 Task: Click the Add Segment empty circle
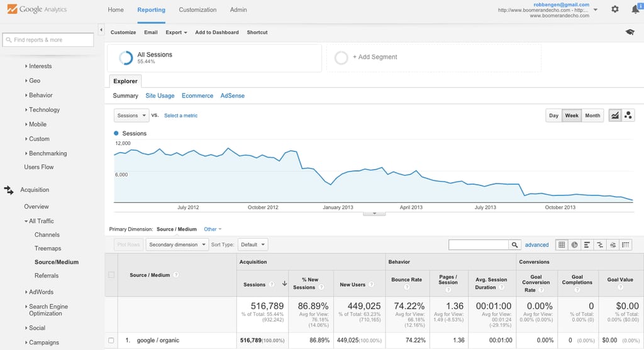click(341, 58)
